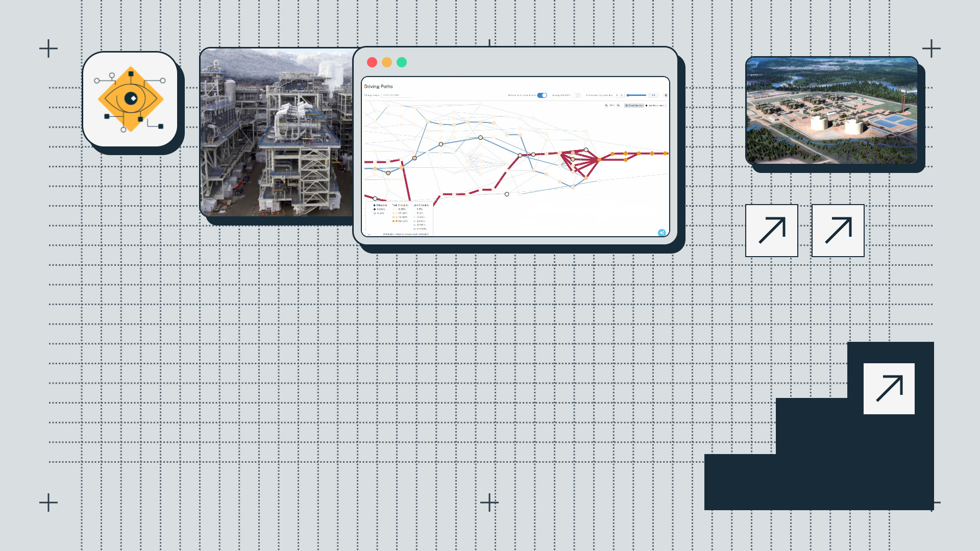Click the orange eye app icon

131,99
